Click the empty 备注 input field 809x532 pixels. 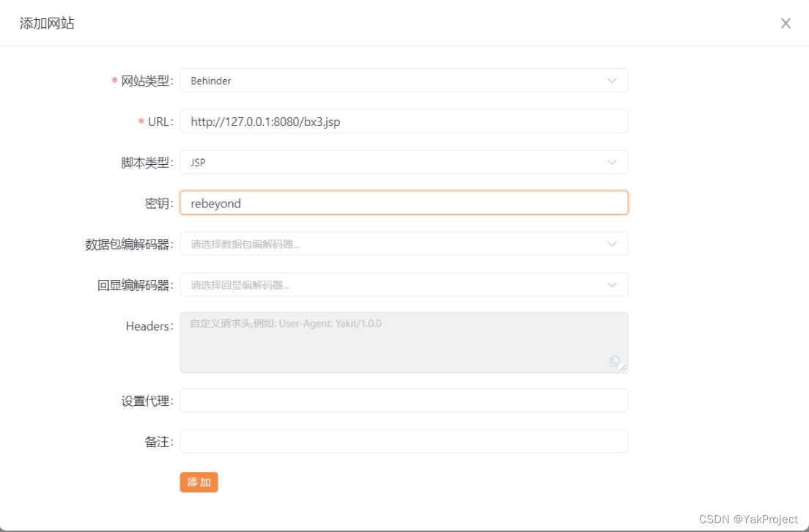pos(403,441)
